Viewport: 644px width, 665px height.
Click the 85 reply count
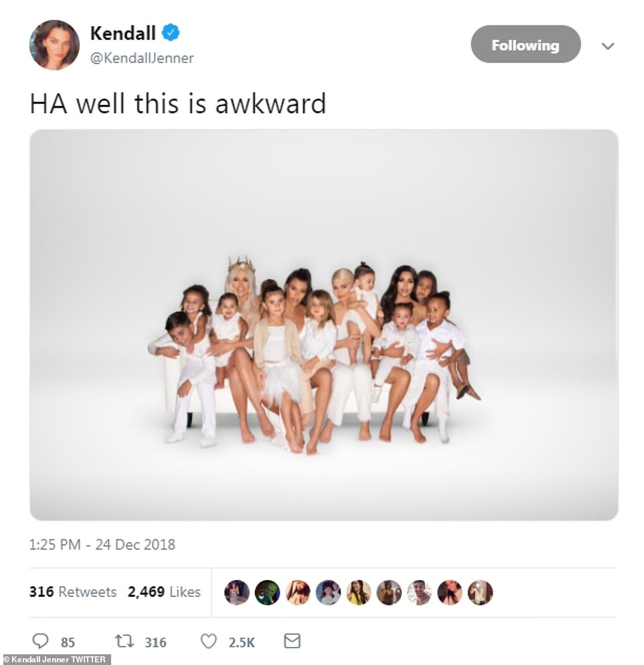68,642
